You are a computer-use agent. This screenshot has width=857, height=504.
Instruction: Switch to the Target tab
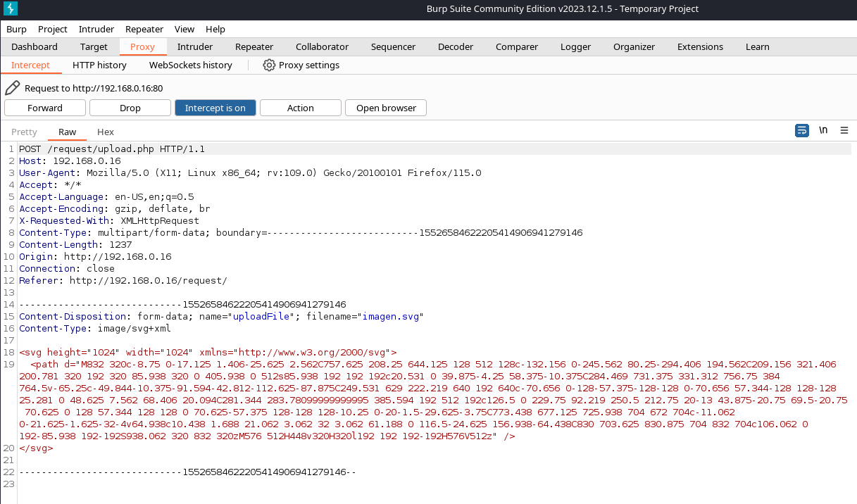coord(94,46)
